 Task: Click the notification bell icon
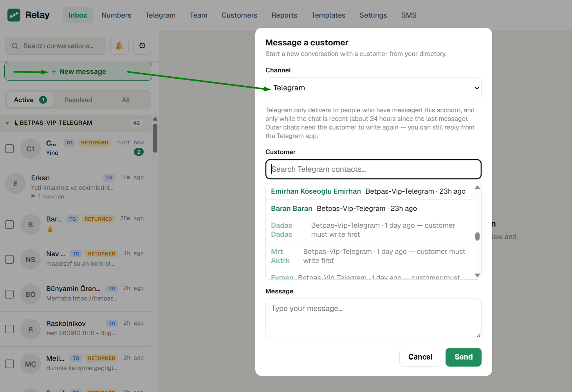tap(119, 46)
